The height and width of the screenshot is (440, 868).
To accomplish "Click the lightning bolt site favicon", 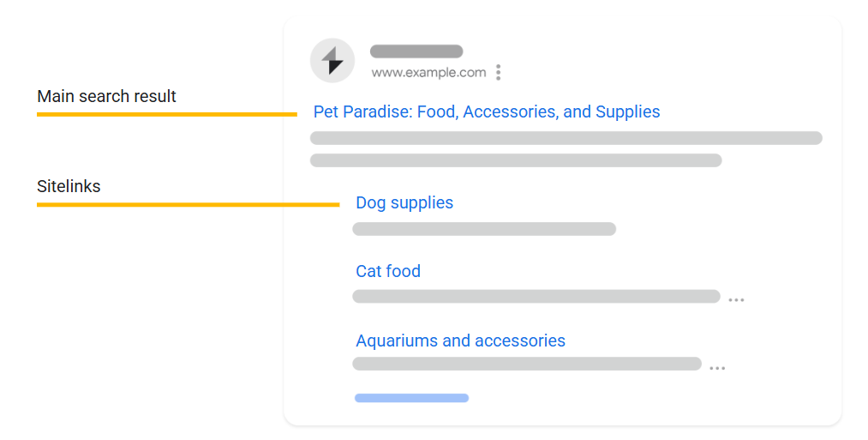I will pyautogui.click(x=332, y=61).
